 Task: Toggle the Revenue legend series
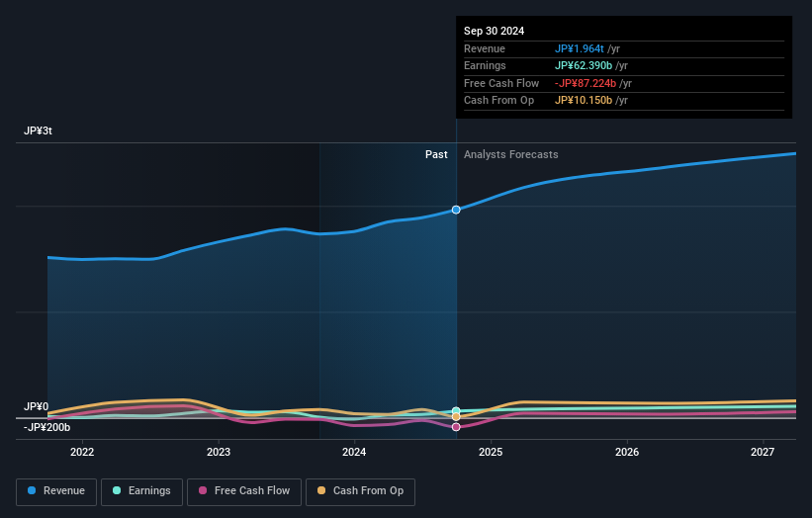coord(56,491)
